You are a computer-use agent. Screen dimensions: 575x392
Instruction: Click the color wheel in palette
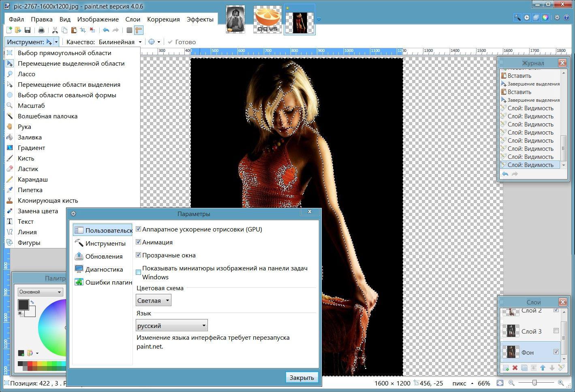pyautogui.click(x=52, y=328)
